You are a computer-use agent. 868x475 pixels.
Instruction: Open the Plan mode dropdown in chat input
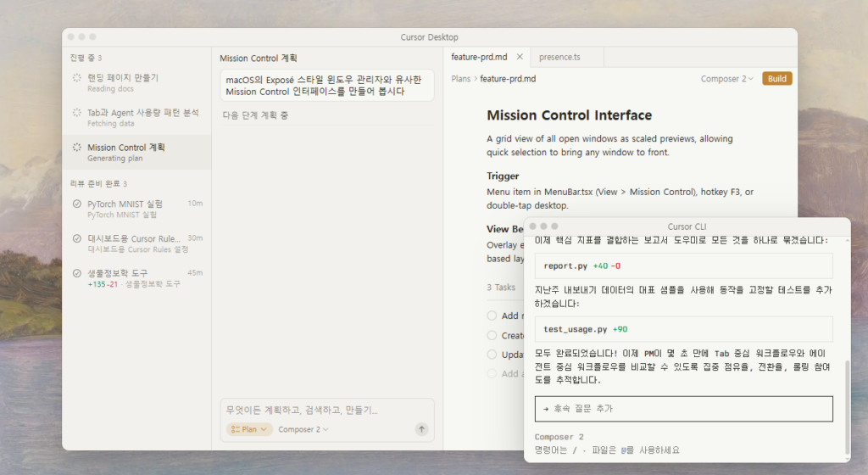[249, 429]
